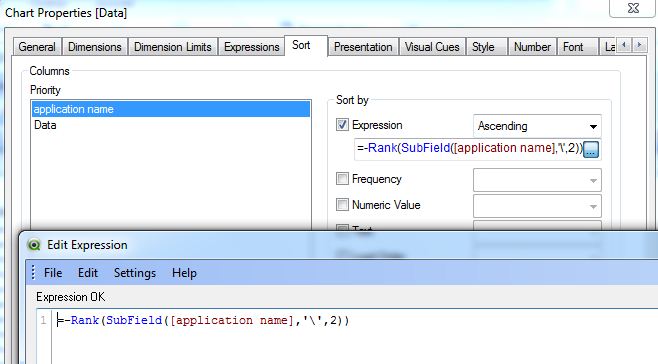Open the Settings menu in Edit Expression

pos(135,273)
